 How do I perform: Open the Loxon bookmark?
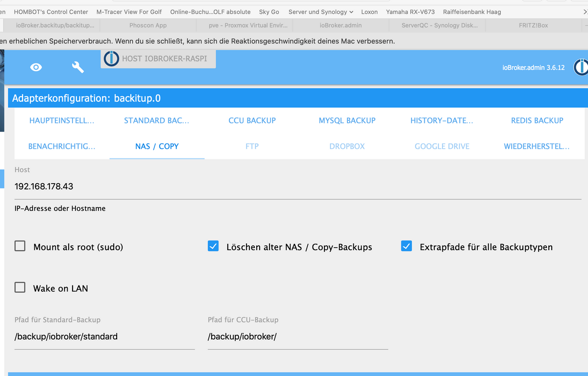click(x=369, y=12)
